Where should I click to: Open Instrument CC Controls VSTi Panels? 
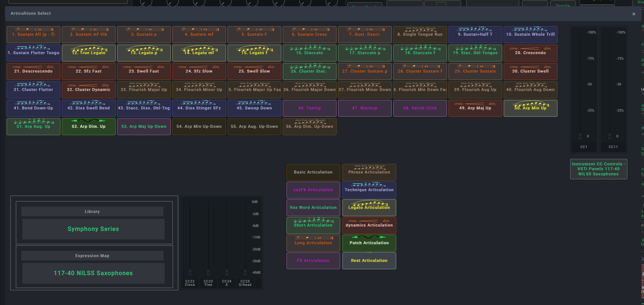pyautogui.click(x=599, y=169)
